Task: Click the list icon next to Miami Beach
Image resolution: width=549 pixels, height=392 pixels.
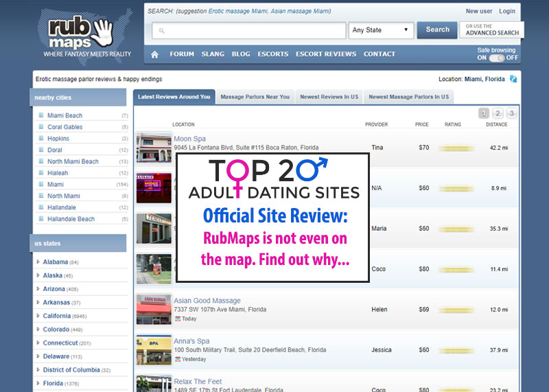Action: pos(41,115)
